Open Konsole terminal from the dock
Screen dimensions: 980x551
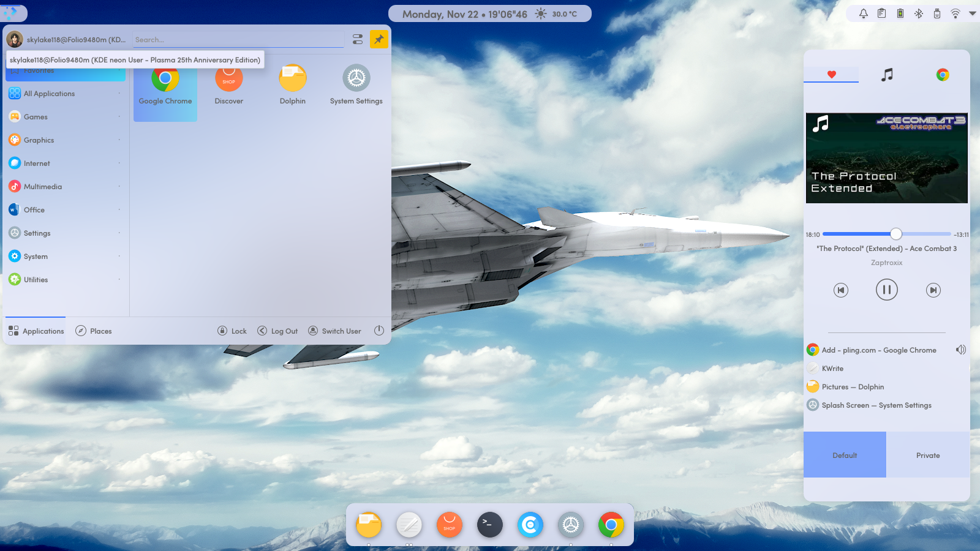490,525
